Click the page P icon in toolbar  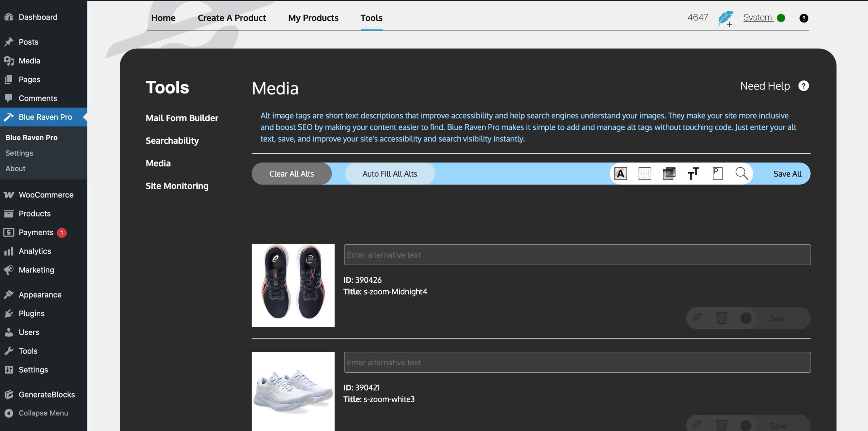pyautogui.click(x=717, y=173)
